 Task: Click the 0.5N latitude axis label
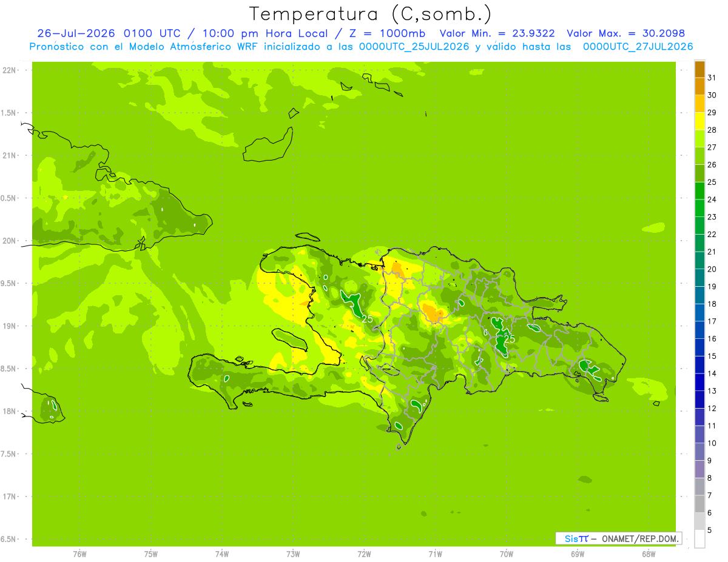tap(9, 198)
